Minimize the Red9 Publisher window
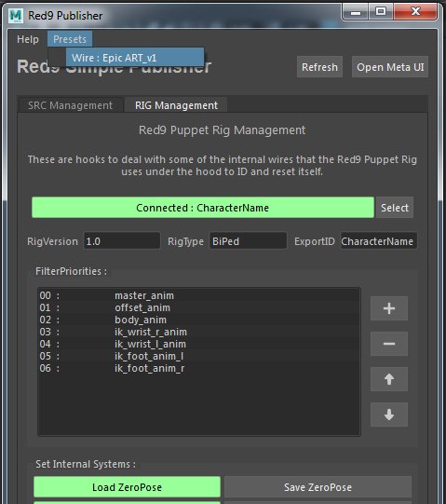This screenshot has width=446, height=504. pos(356,12)
